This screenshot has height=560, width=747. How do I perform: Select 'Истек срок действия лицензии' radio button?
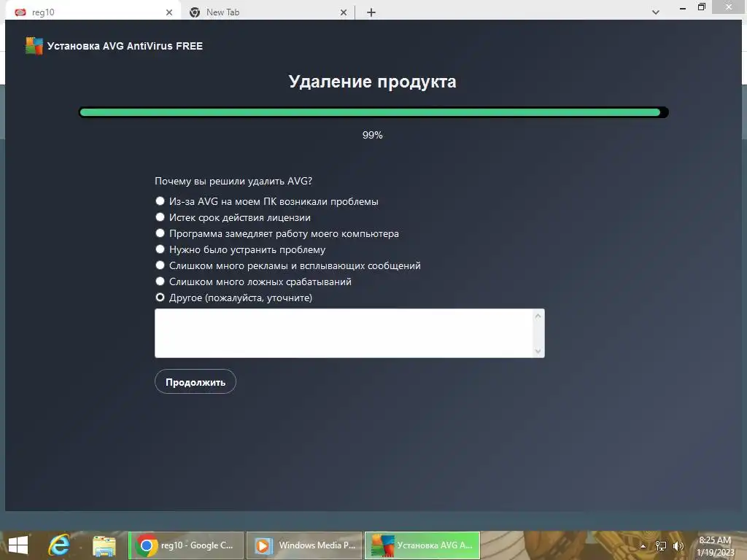tap(160, 217)
